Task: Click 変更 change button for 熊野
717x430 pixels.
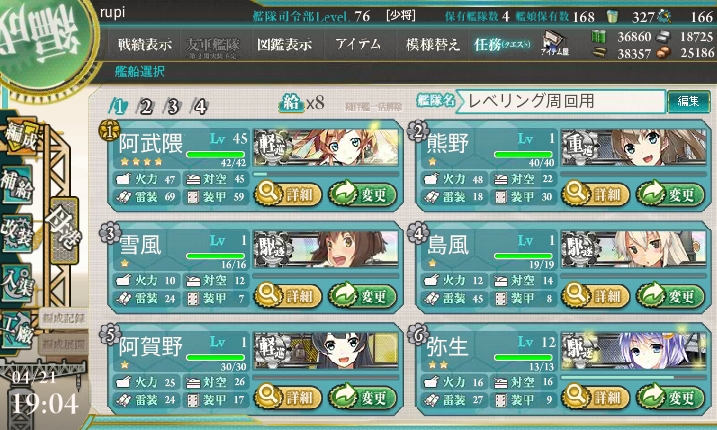Action: tap(670, 194)
